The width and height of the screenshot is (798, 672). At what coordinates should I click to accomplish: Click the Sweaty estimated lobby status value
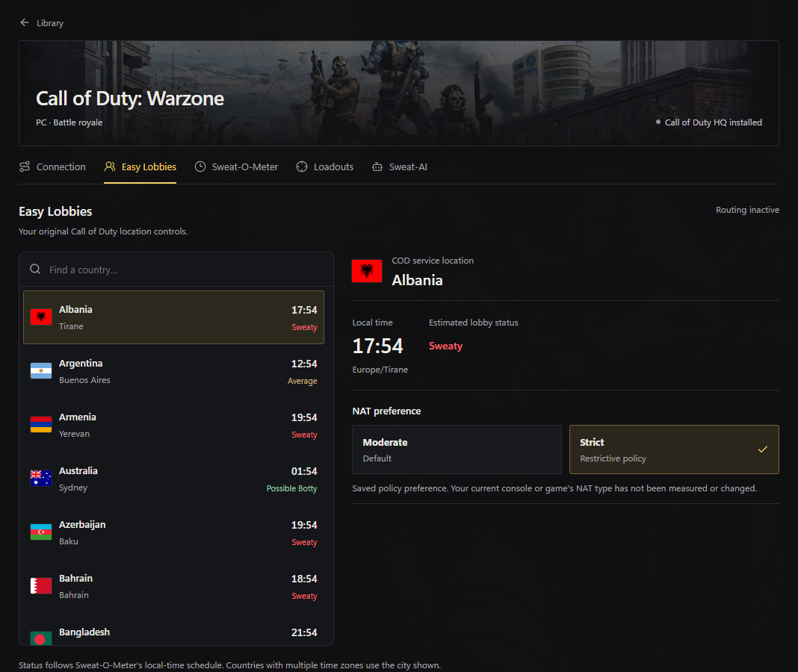(446, 346)
